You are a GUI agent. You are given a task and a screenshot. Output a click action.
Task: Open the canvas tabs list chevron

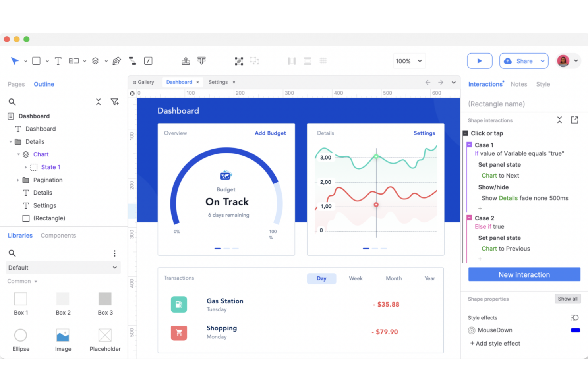point(453,82)
